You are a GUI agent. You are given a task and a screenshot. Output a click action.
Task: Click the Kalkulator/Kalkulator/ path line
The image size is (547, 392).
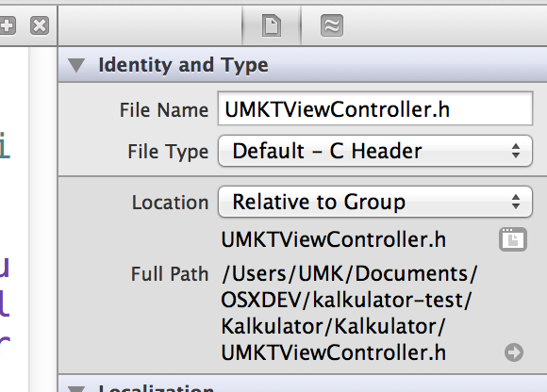[333, 326]
